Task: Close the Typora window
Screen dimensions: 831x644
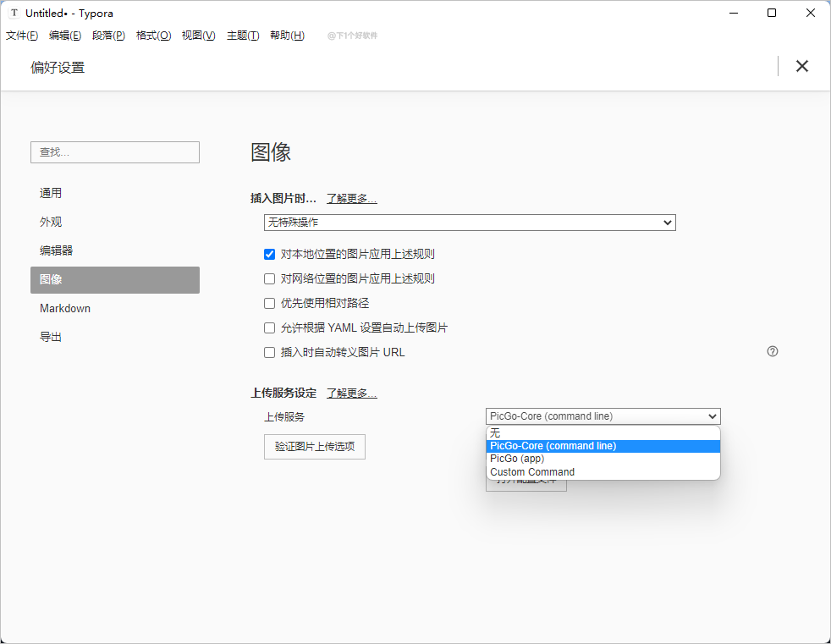Action: click(x=811, y=13)
